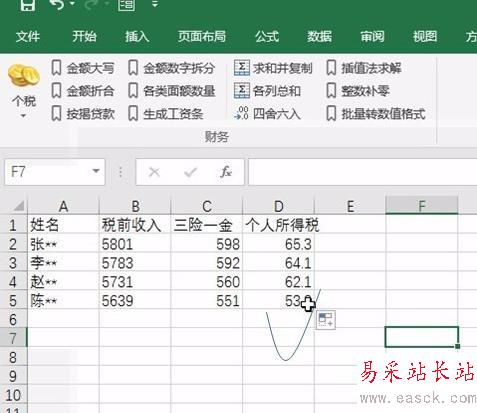477x413 pixels.
Task: Select row 6 header
Action: click(13, 319)
